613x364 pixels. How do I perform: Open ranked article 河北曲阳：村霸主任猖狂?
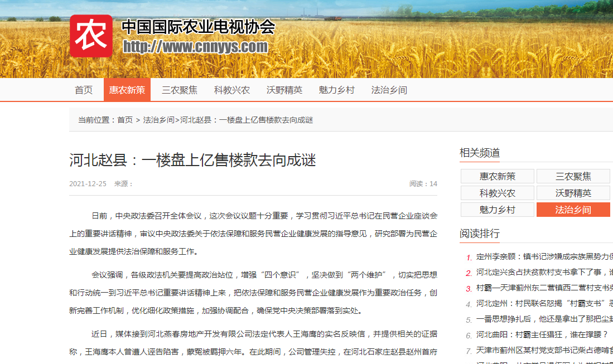[542, 334]
